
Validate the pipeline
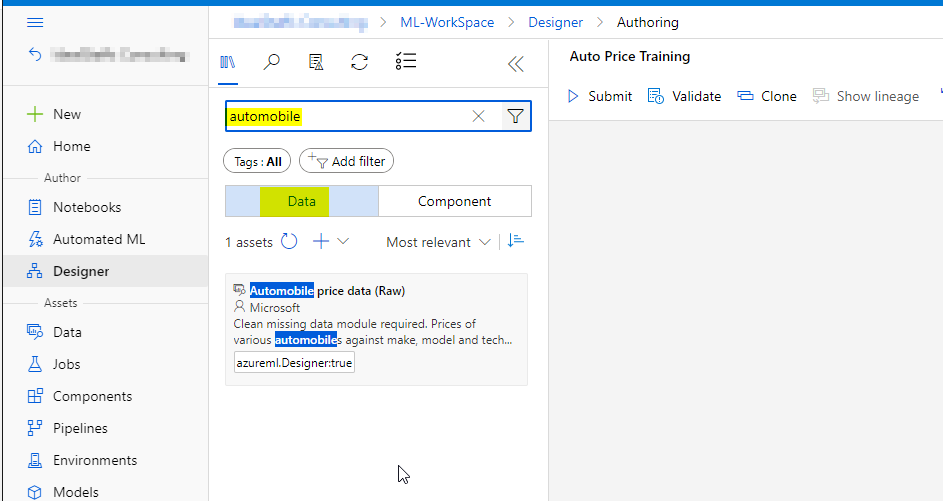[684, 96]
